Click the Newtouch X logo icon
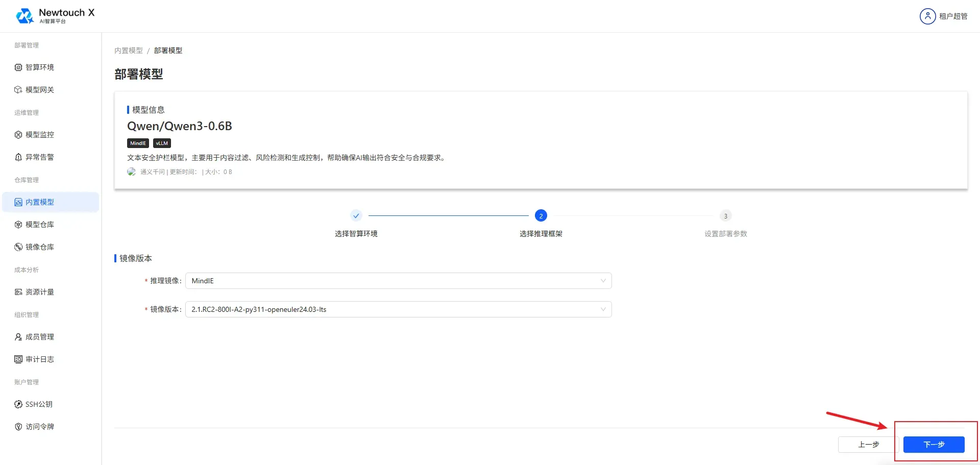Screen dimensions: 980x465 pyautogui.click(x=24, y=16)
